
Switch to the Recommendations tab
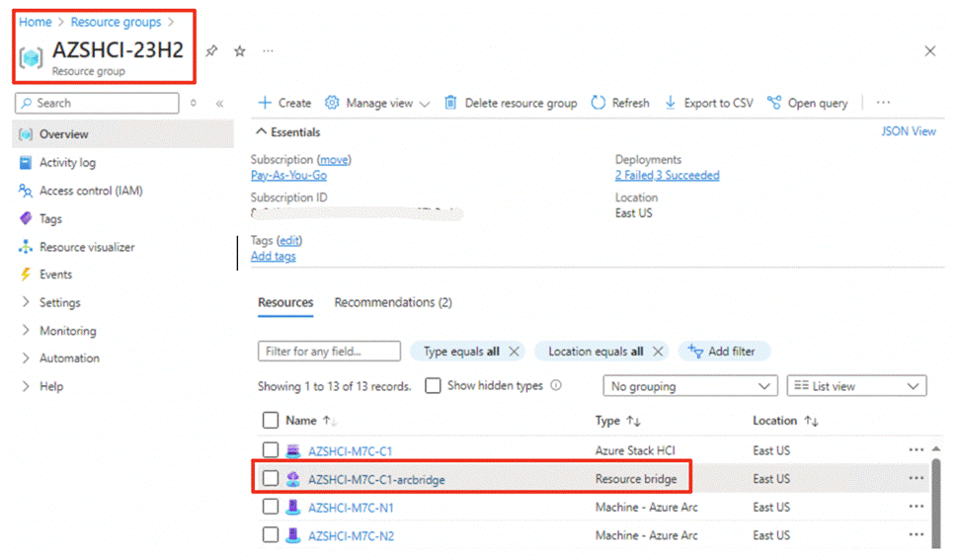pos(392,302)
